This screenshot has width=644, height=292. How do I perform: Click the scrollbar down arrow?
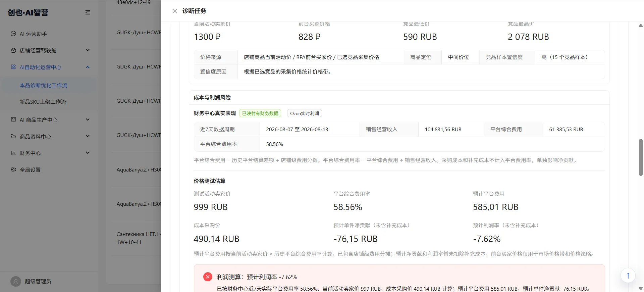(641, 289)
